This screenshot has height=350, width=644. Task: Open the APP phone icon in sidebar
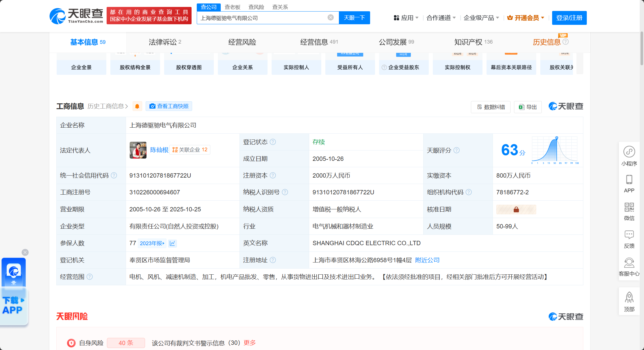629,180
